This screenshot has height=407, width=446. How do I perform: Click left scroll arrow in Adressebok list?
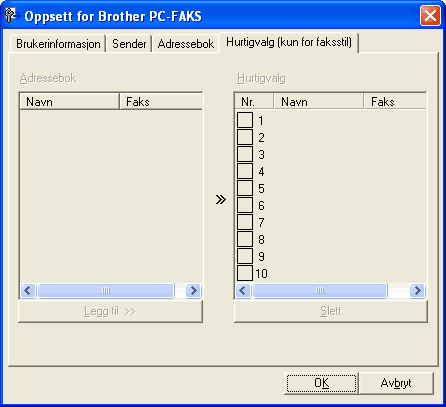click(x=28, y=291)
